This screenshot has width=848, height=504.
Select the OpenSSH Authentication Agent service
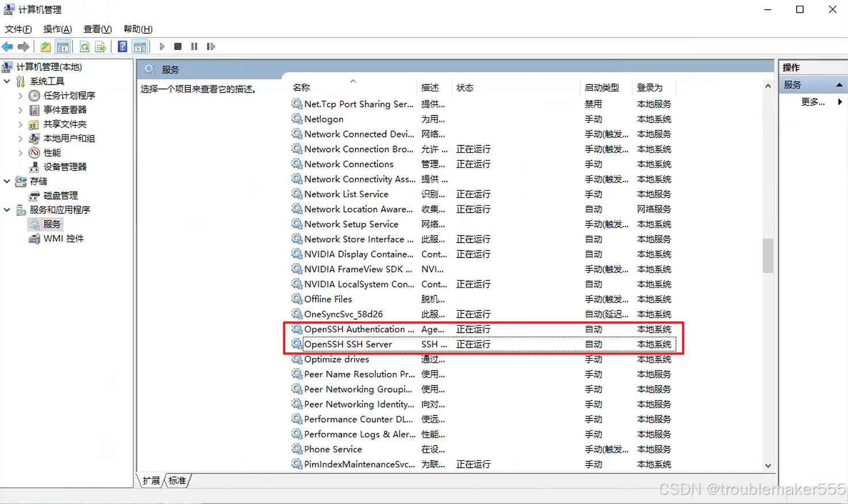coord(483,329)
